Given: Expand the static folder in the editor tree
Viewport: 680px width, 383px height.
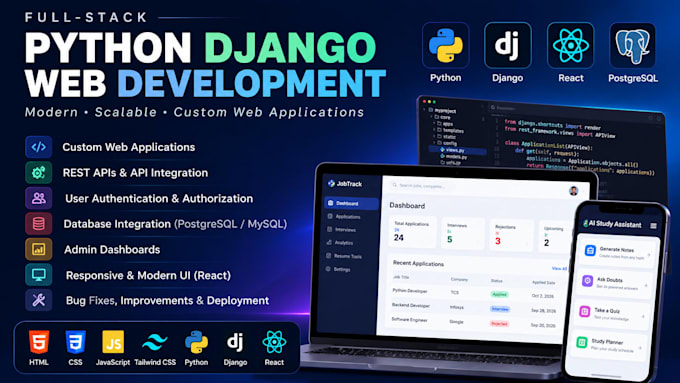Looking at the screenshot, I should (x=445, y=137).
